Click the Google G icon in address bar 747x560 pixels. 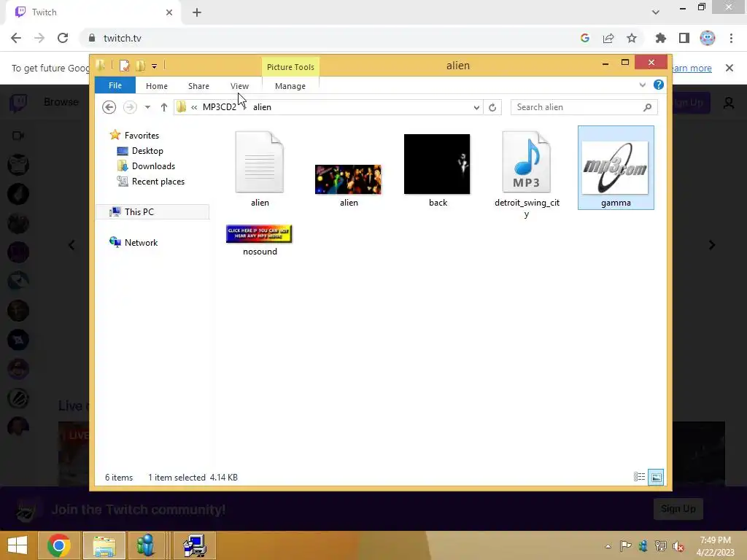(585, 38)
